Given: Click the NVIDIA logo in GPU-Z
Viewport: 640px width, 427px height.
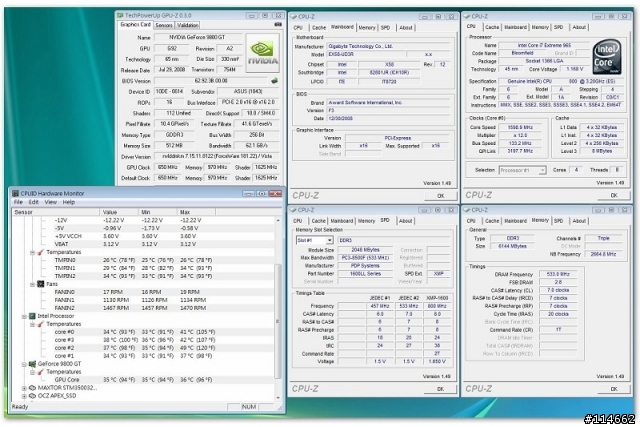Looking at the screenshot, I should [262, 53].
